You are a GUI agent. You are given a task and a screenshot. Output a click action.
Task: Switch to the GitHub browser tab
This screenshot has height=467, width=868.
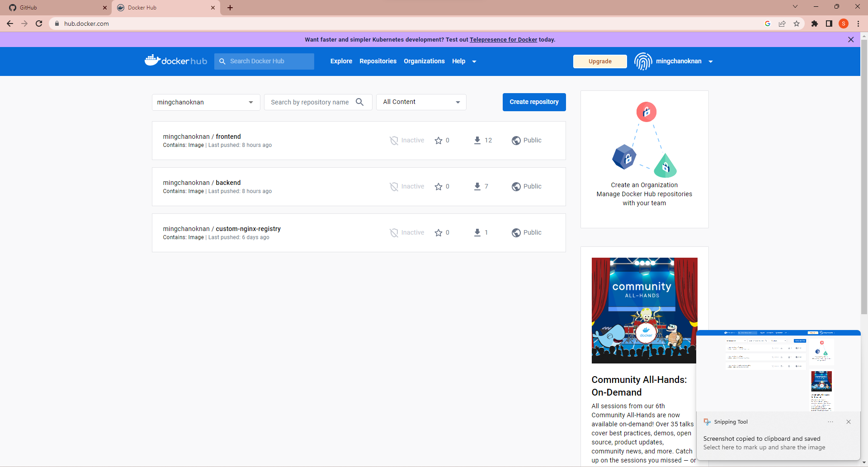point(54,8)
